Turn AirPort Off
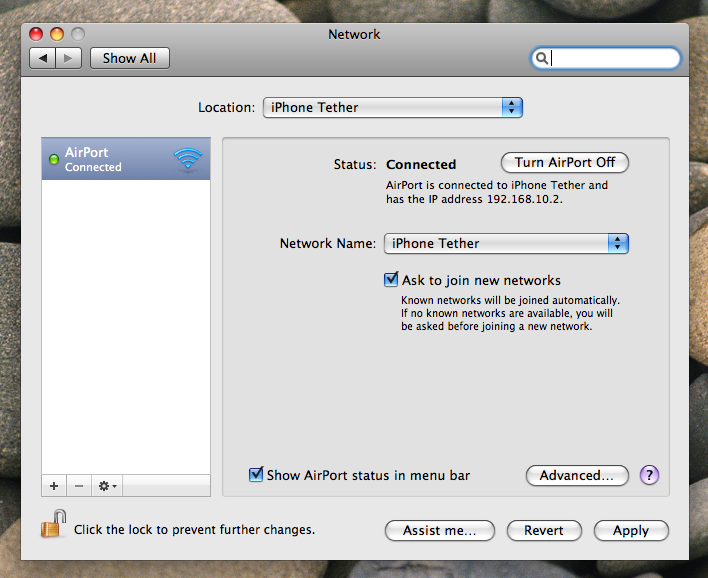The width and height of the screenshot is (708, 578). pos(565,163)
